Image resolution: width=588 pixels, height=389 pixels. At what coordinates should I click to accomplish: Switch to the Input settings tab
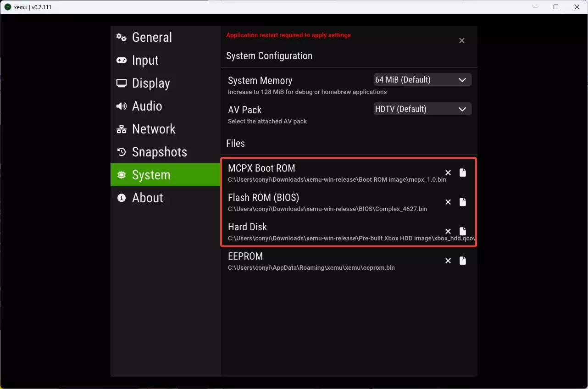[166, 60]
